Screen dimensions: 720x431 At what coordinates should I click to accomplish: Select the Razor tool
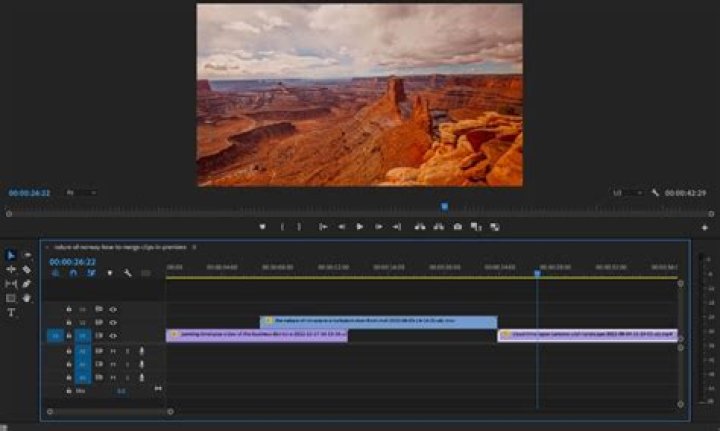pos(26,270)
